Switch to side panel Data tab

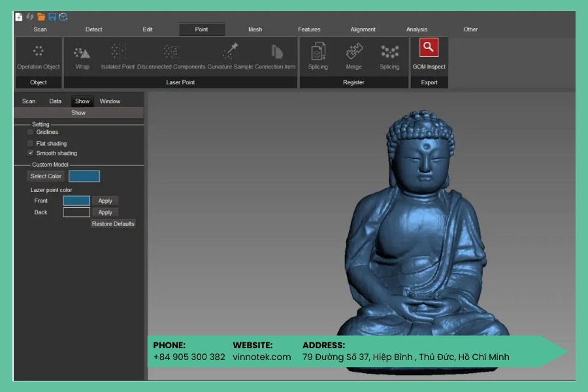point(55,101)
